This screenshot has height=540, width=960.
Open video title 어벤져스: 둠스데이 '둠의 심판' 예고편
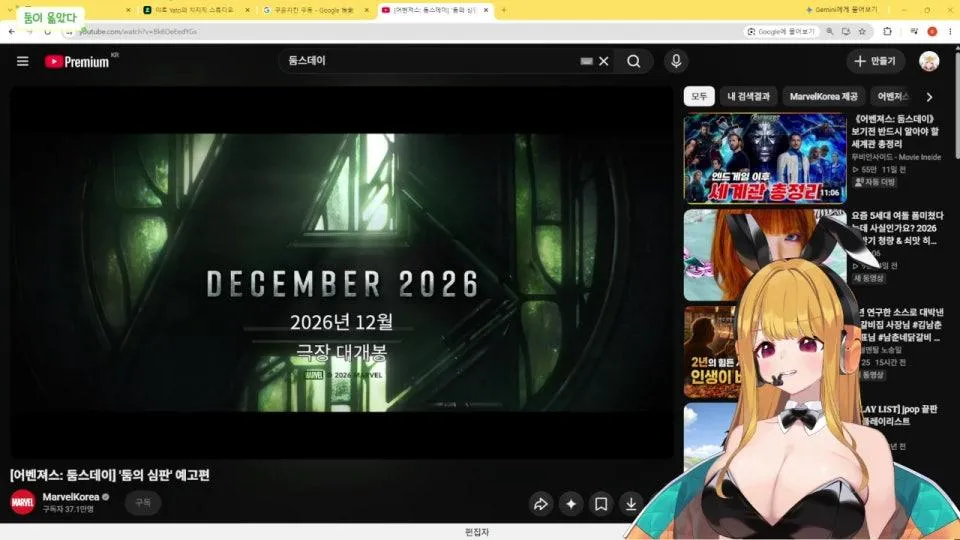110,475
